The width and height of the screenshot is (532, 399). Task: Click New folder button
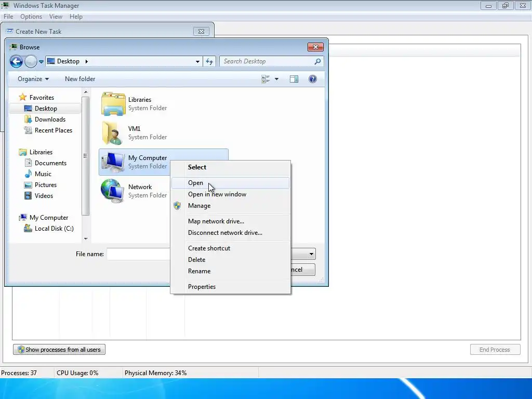[80, 79]
